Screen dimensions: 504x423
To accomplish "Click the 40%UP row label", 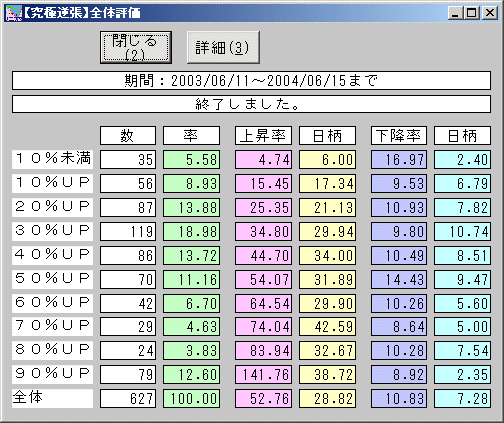I will click(52, 255).
